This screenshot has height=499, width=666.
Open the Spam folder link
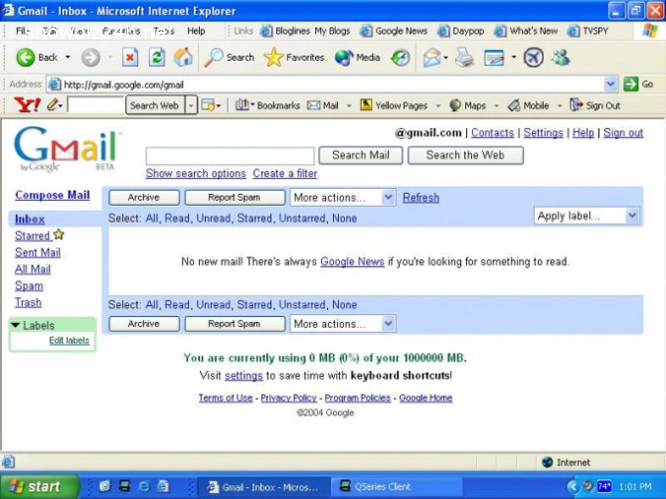pos(29,286)
